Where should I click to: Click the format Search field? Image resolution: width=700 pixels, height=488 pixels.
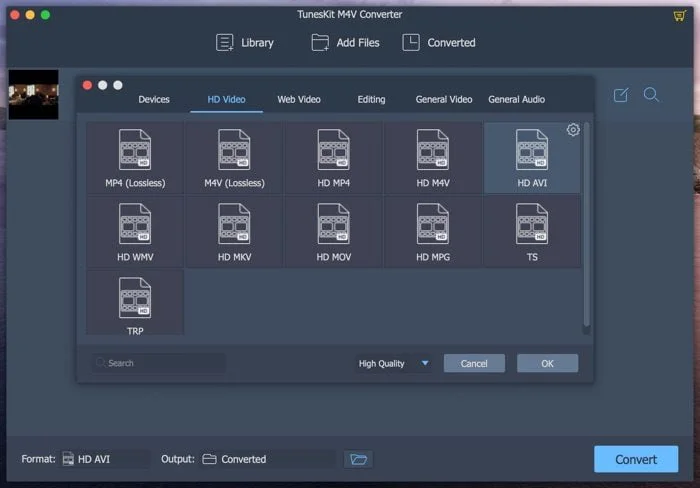pyautogui.click(x=159, y=363)
